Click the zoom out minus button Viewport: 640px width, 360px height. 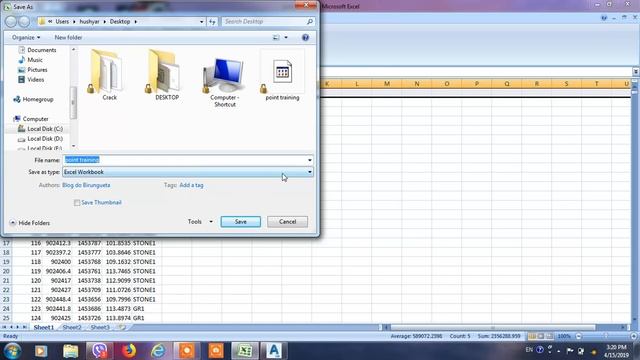coord(578,336)
